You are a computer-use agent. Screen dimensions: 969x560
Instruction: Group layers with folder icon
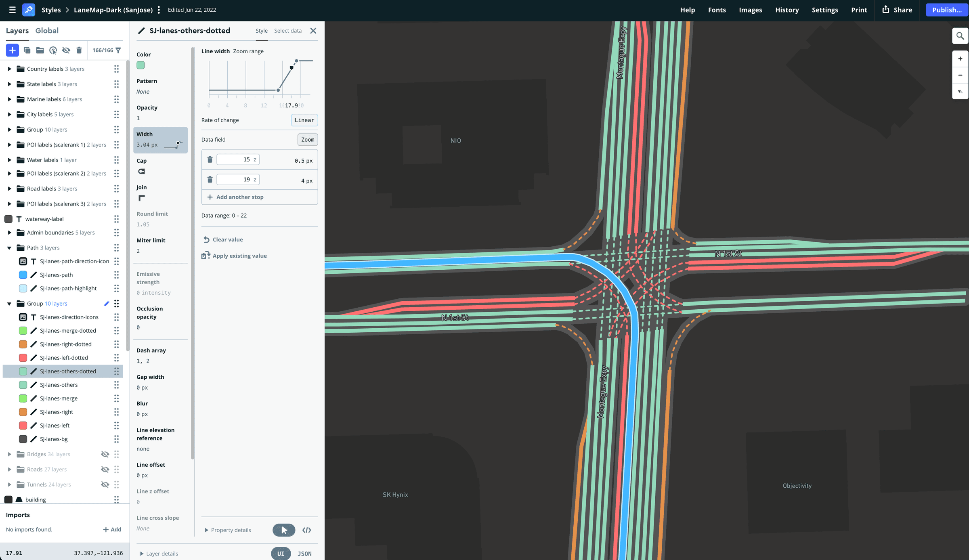click(x=40, y=50)
